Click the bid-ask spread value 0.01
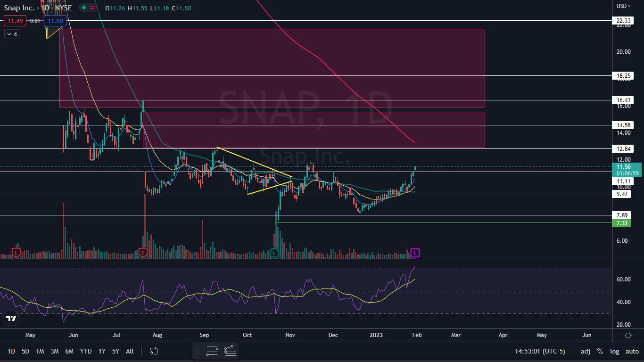 tap(35, 21)
